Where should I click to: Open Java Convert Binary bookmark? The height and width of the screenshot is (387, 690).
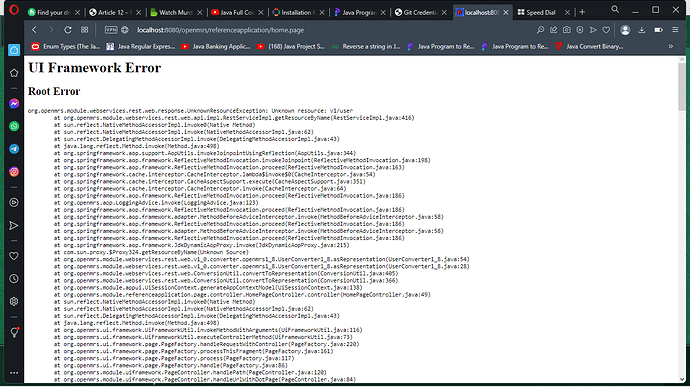589,46
